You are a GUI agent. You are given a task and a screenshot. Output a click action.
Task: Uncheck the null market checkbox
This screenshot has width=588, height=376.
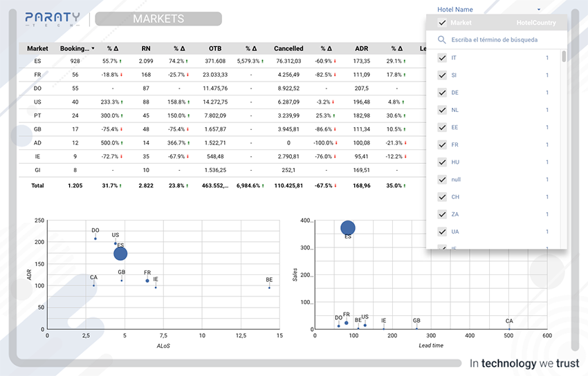pyautogui.click(x=442, y=180)
